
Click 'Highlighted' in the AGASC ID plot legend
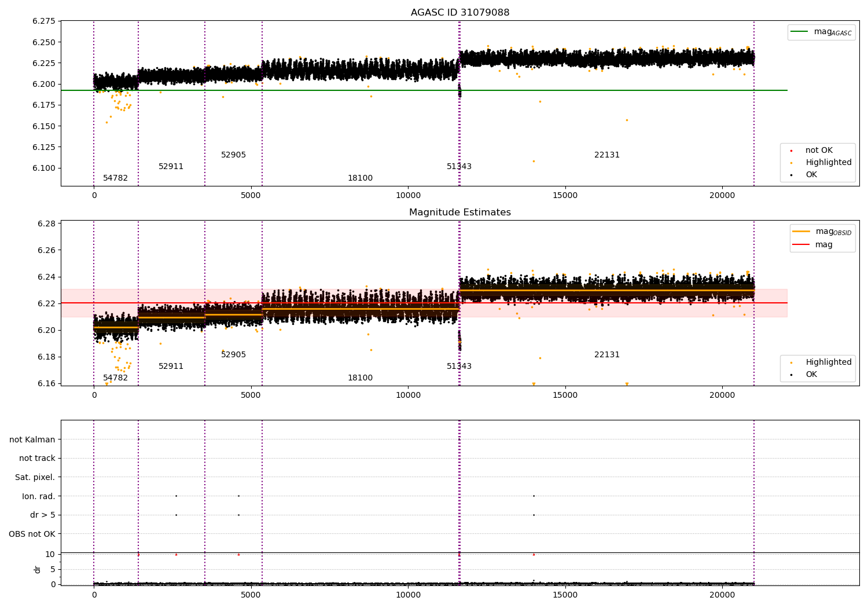coord(829,163)
